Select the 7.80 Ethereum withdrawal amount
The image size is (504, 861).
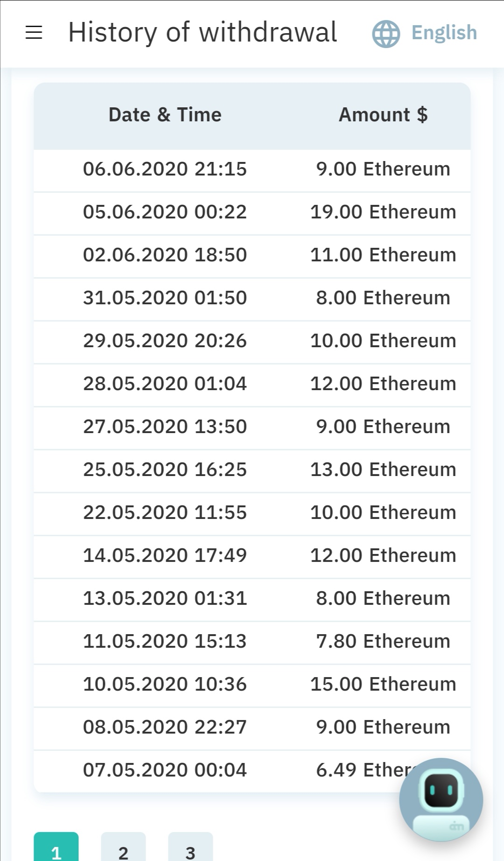[x=383, y=641]
